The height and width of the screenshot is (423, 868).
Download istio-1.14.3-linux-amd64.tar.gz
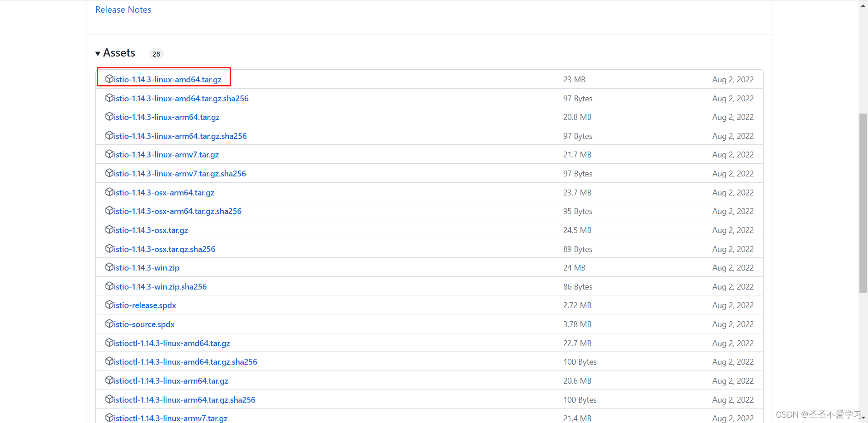(x=167, y=79)
